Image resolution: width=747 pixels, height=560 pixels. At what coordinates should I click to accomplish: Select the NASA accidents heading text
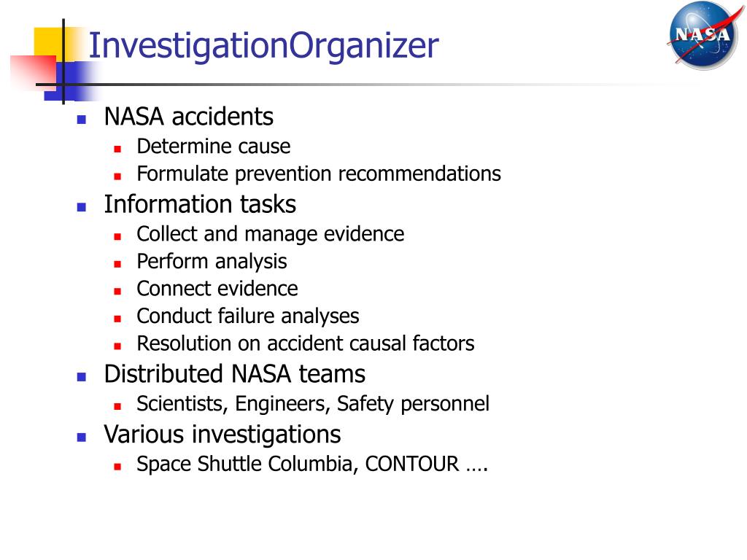189,117
